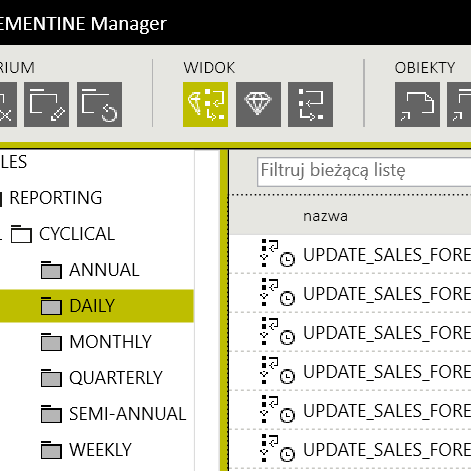The width and height of the screenshot is (471, 471).
Task: Switch to the diamond-only view icon
Action: 258,104
